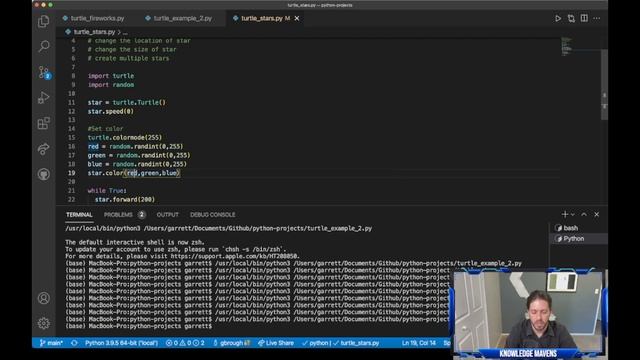Click 'star.forward(200)' code line

[125, 200]
